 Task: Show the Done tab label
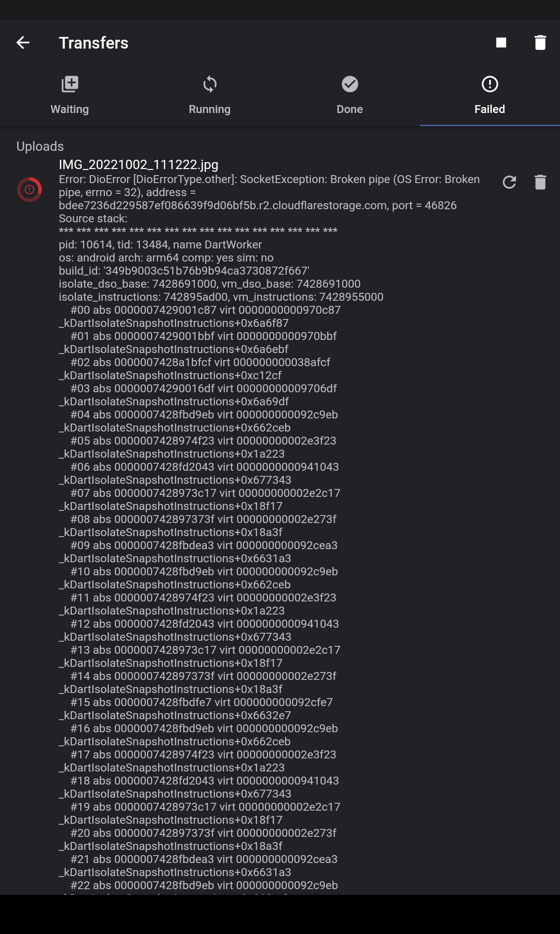(x=350, y=109)
